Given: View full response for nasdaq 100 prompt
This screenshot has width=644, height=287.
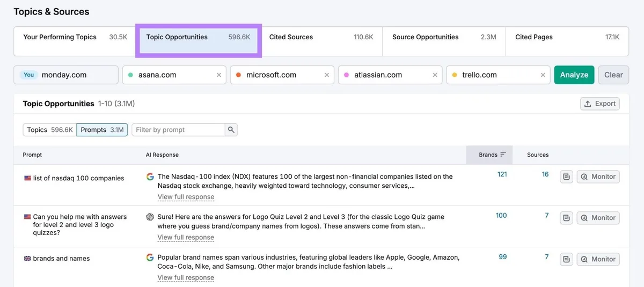Looking at the screenshot, I should 186,197.
